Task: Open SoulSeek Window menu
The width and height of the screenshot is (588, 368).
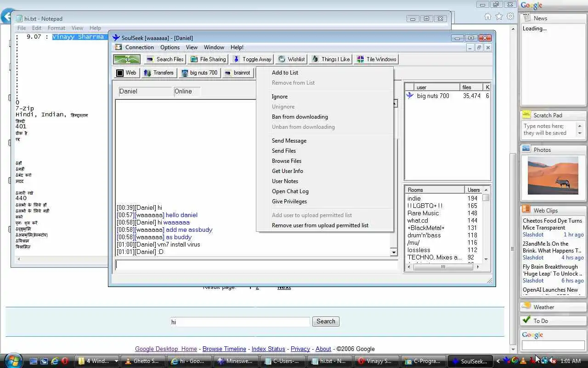Action: click(214, 47)
